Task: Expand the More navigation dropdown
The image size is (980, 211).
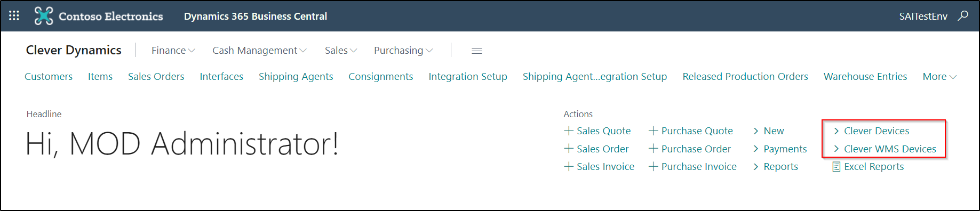Action: [x=939, y=77]
